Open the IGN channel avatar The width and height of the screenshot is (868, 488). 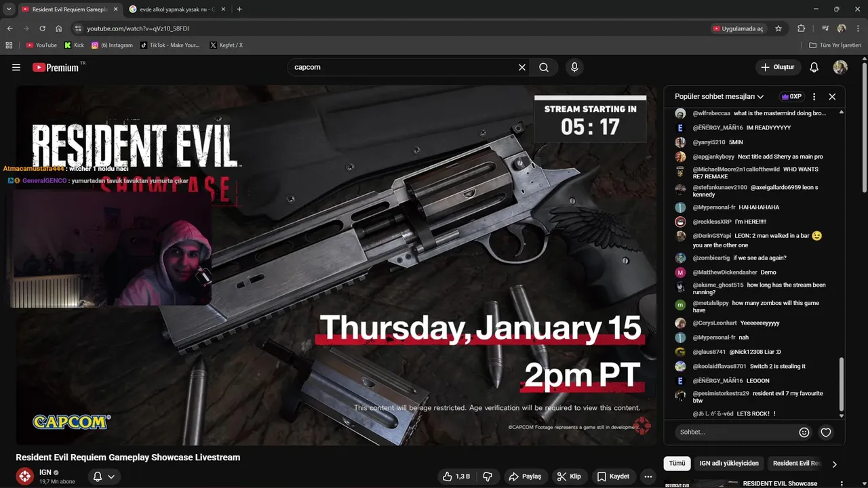[x=24, y=476]
